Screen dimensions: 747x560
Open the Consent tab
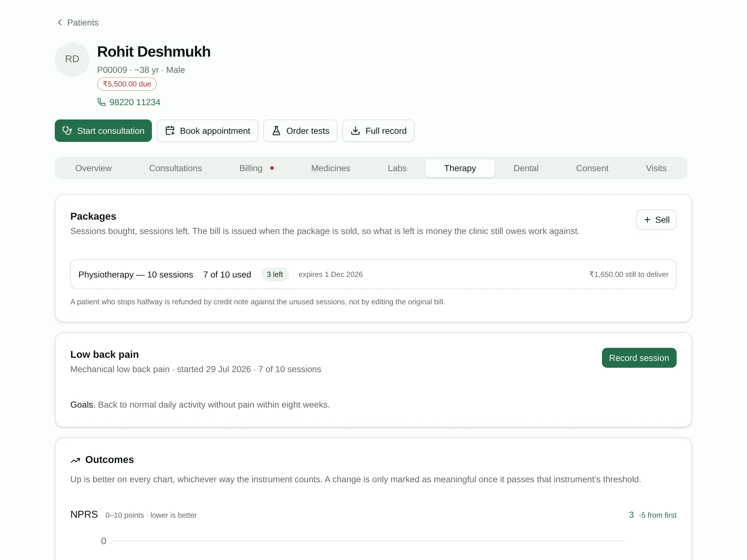pyautogui.click(x=592, y=168)
